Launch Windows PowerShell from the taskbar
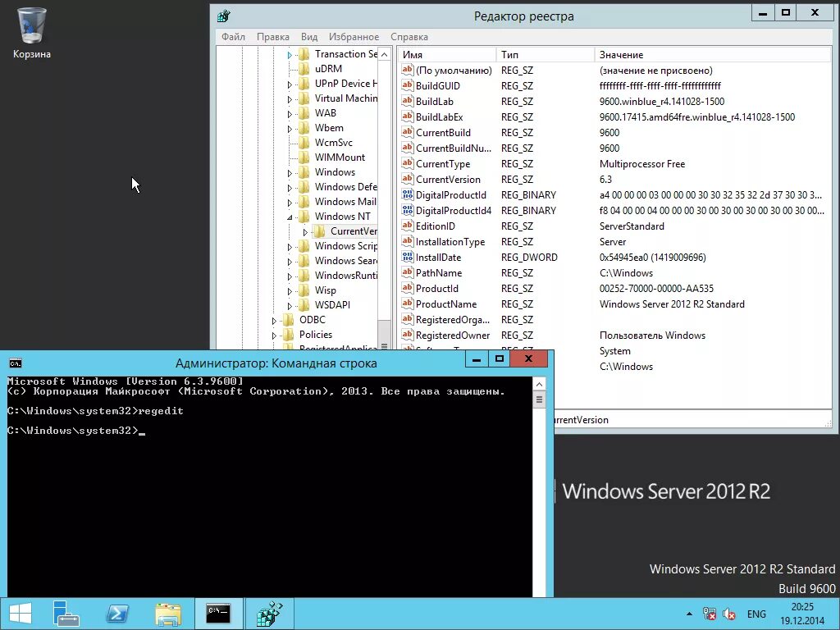840x630 pixels. pos(116,613)
